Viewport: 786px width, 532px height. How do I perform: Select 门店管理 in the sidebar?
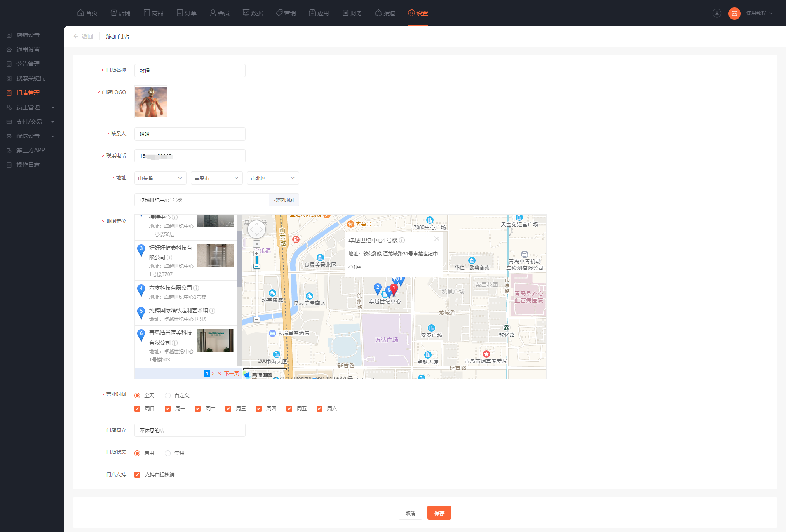[x=28, y=93]
